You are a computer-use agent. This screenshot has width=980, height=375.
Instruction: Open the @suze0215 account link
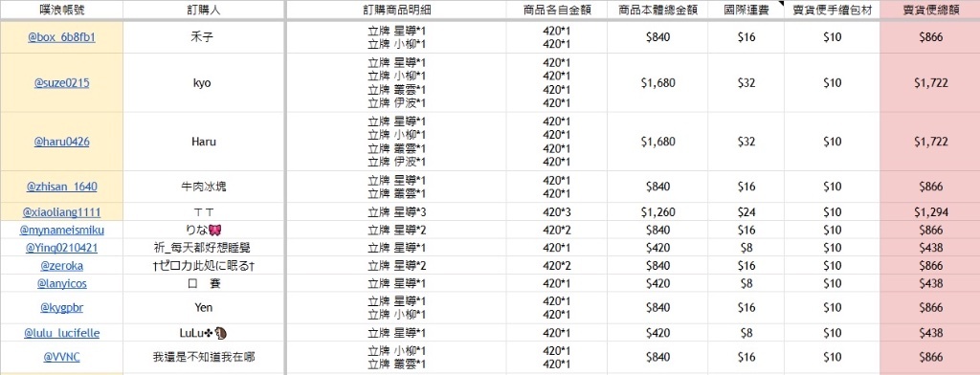(x=61, y=82)
